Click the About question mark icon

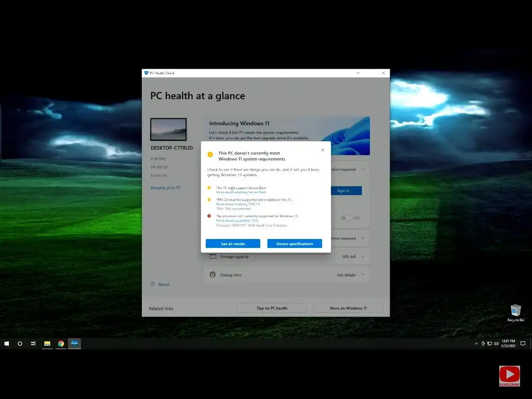tap(153, 284)
